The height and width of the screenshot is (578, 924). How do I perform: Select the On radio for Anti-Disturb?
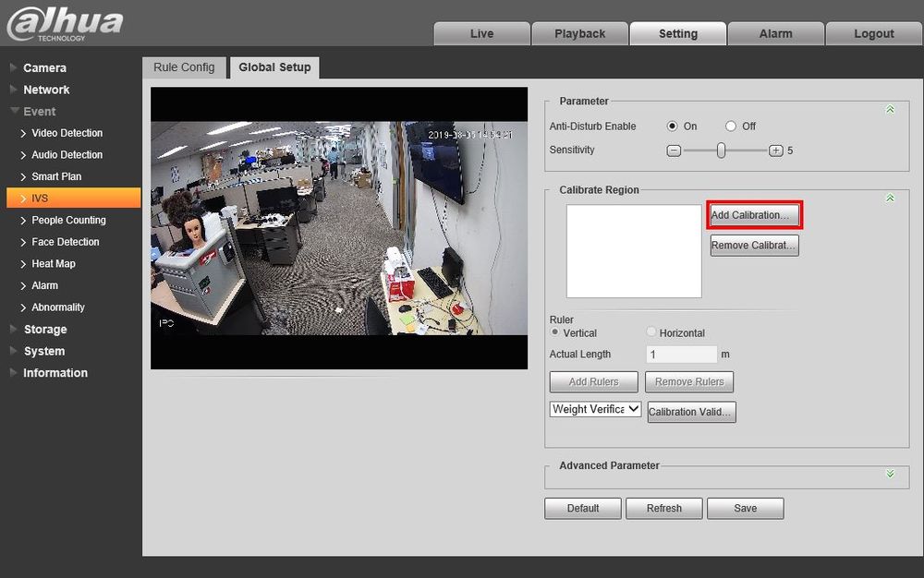[x=673, y=126]
